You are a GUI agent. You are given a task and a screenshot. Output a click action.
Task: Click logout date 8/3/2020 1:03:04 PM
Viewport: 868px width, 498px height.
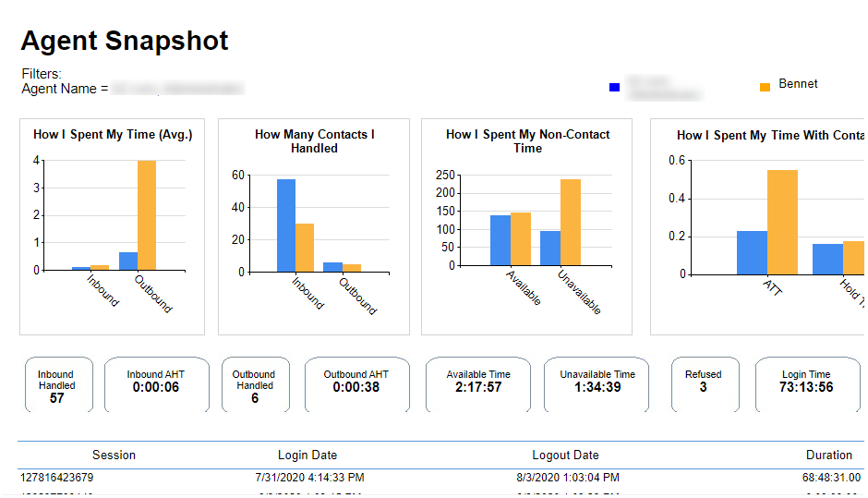coord(568,478)
